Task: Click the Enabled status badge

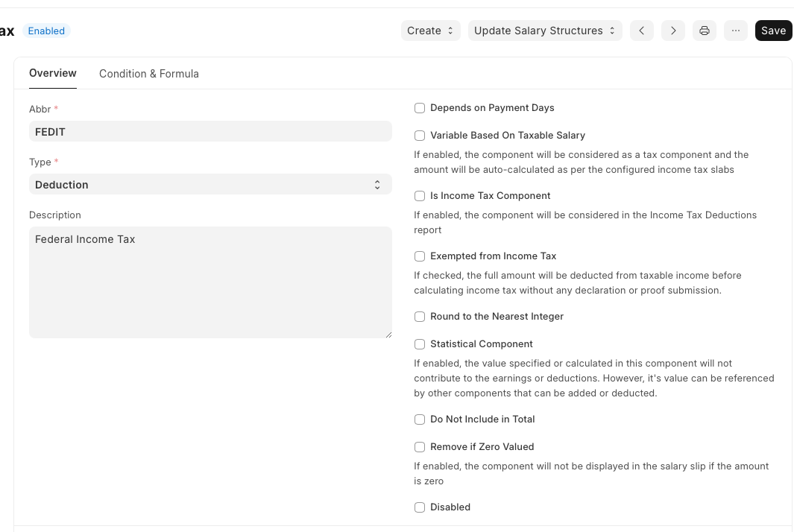Action: pos(46,31)
